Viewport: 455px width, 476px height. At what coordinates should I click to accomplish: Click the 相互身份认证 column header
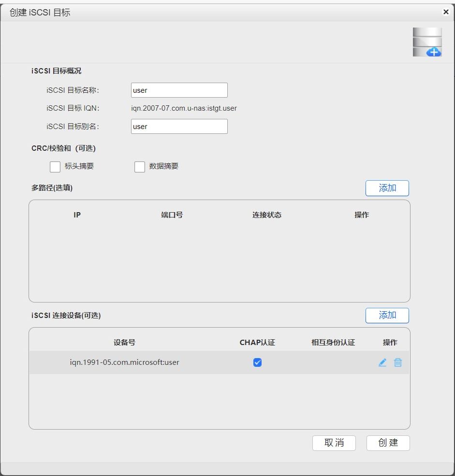(333, 343)
